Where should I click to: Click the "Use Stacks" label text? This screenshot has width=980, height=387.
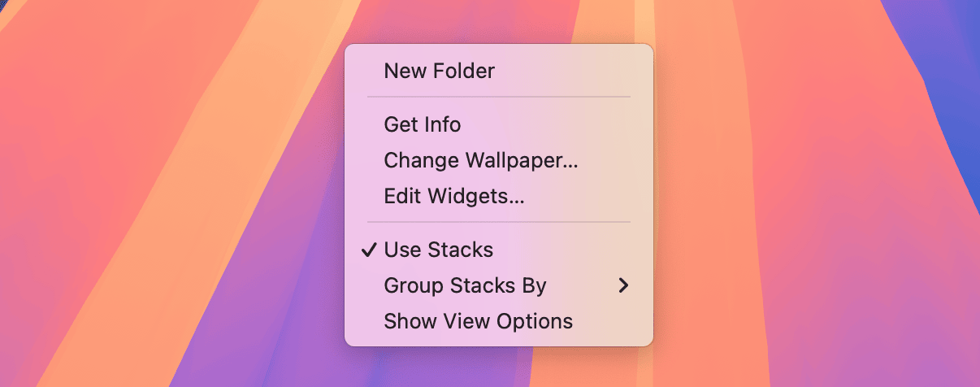[x=439, y=250]
